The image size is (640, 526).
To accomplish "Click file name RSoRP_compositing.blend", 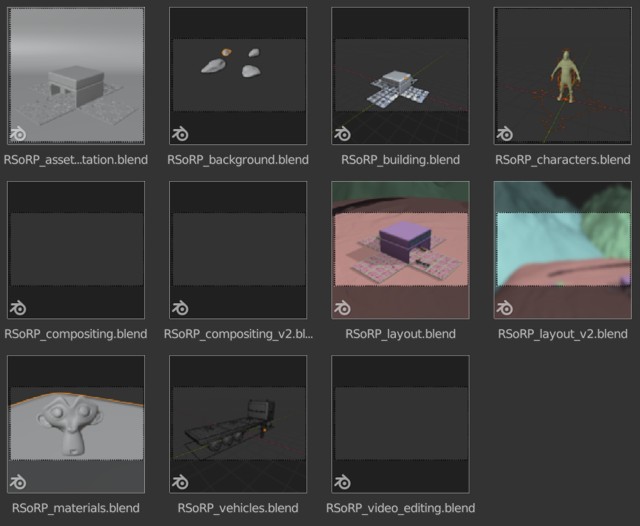I will (76, 334).
